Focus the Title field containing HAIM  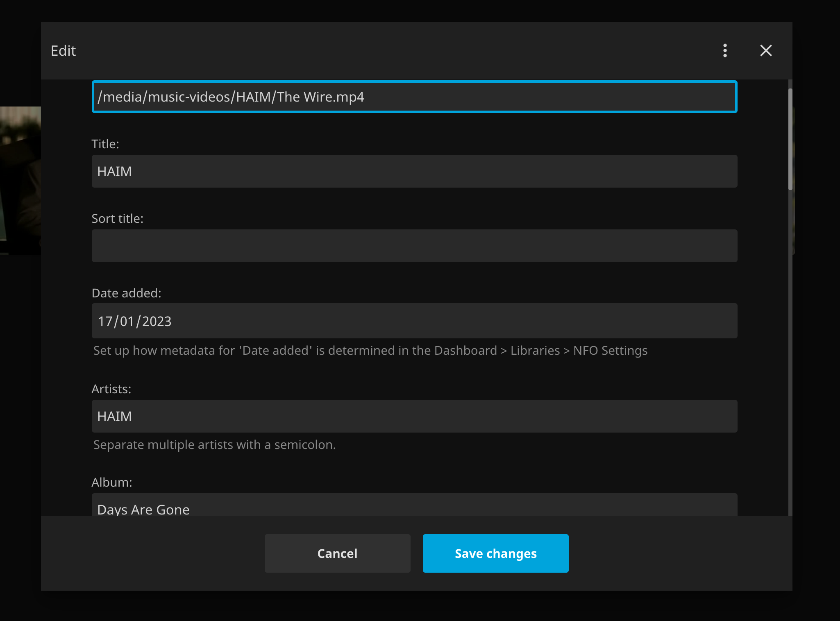(x=414, y=171)
